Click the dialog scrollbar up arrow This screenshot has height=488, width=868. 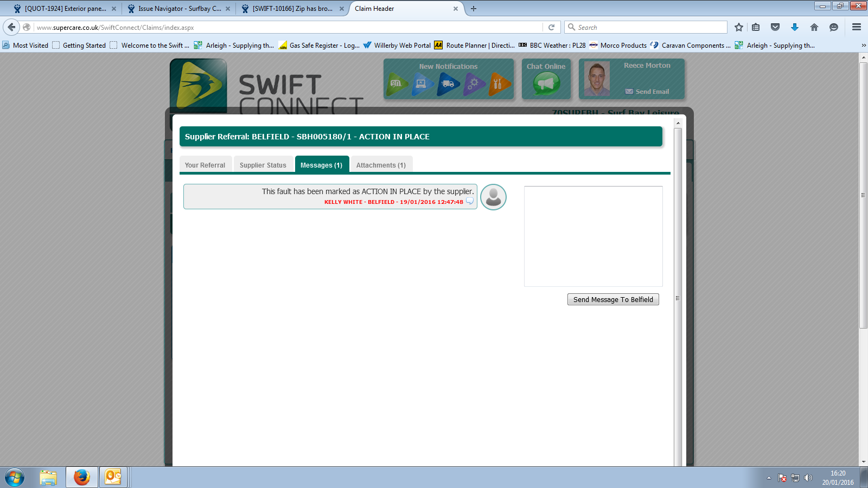[678, 124]
